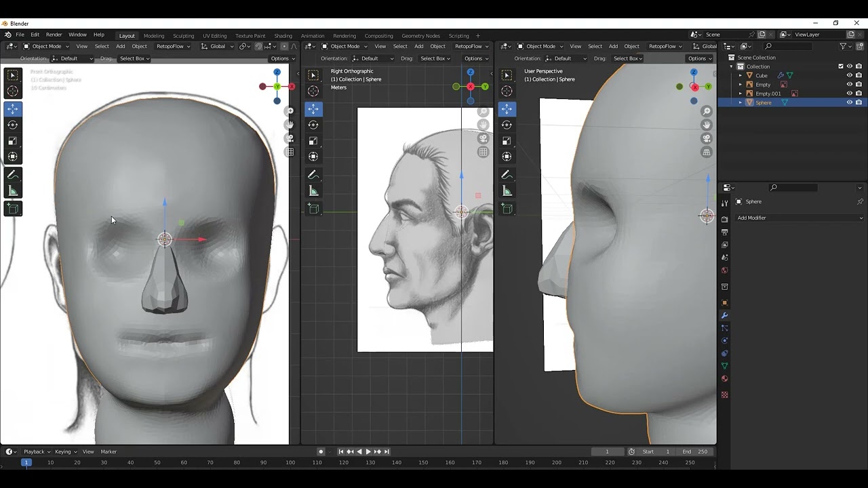This screenshot has width=868, height=488.
Task: Open Playback popover in timeline
Action: [x=37, y=451]
